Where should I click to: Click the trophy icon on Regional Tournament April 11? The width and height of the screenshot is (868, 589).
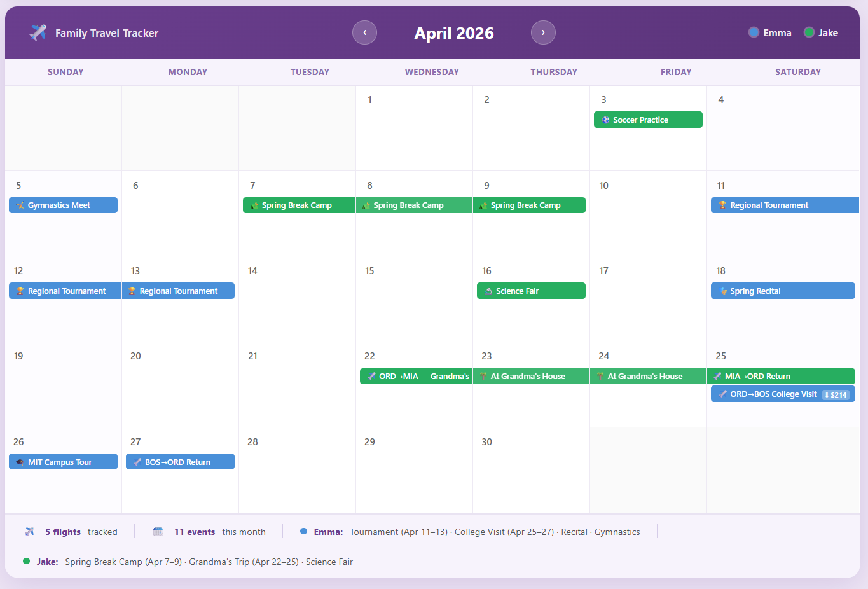(722, 205)
